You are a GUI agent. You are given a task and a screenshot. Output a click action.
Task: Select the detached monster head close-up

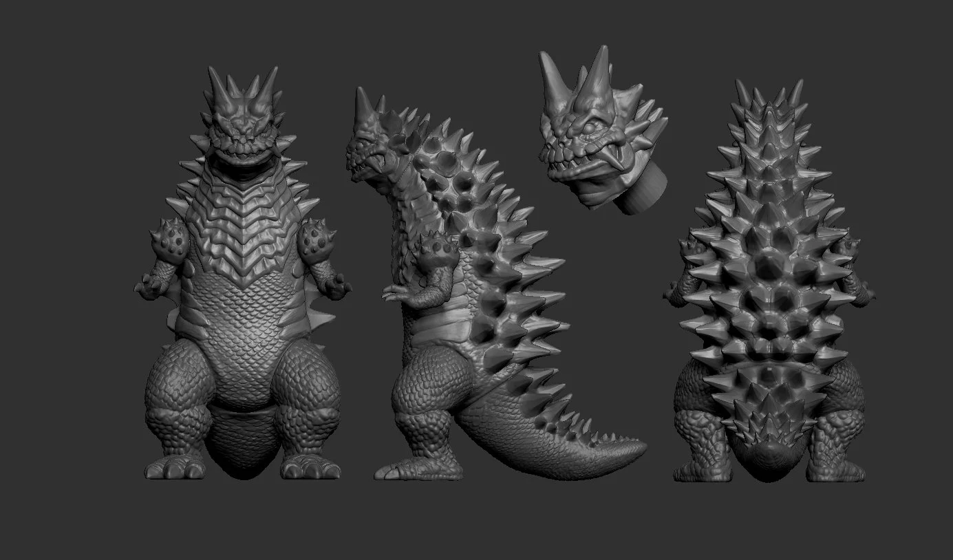click(x=603, y=131)
